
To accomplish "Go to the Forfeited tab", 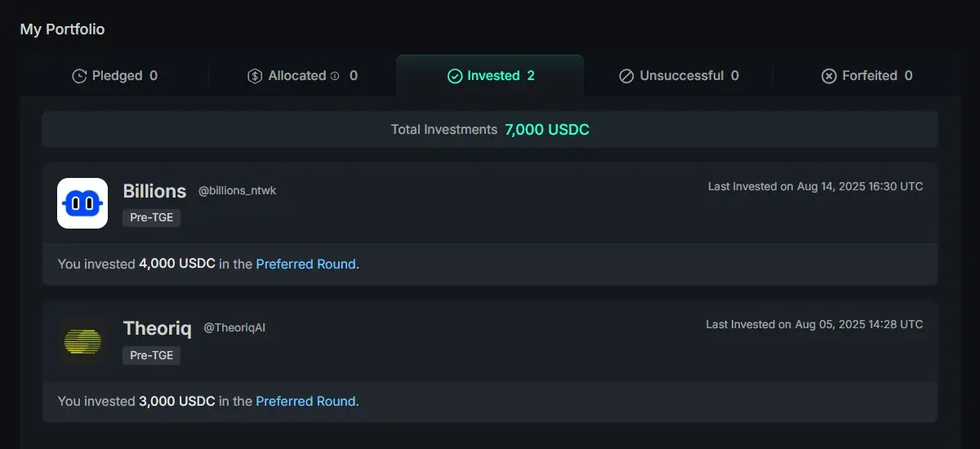I will [x=866, y=76].
